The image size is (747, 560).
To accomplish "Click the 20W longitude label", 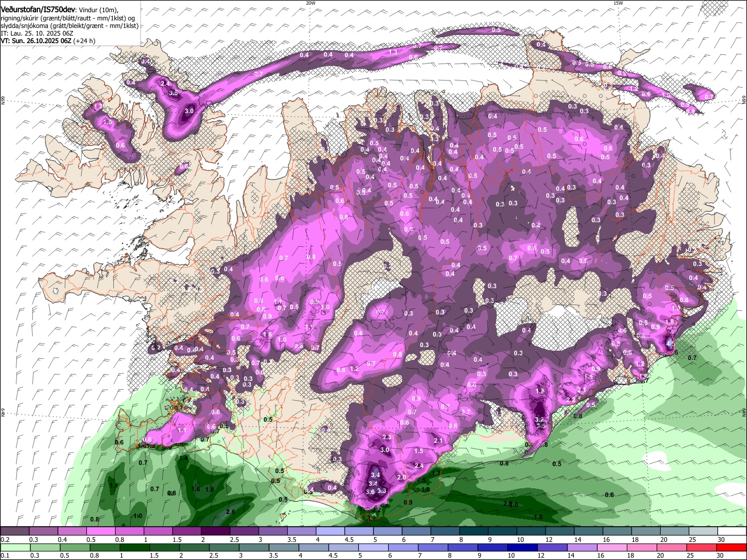I will (x=310, y=2).
